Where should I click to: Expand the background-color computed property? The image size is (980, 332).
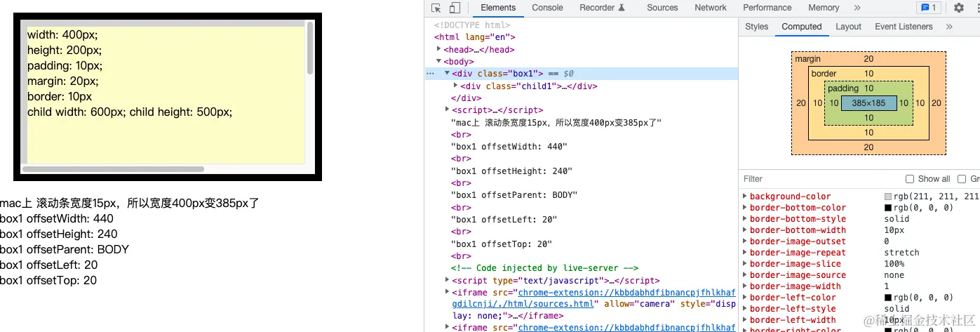pyautogui.click(x=745, y=197)
